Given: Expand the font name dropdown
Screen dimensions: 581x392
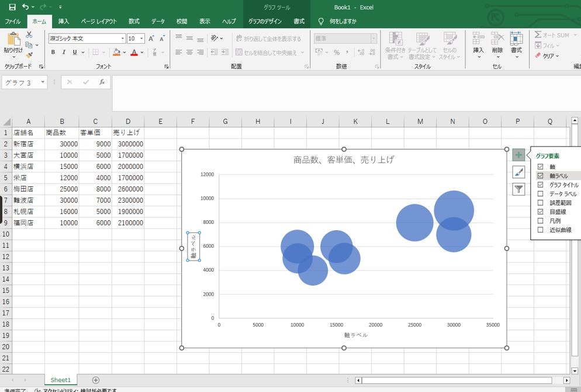Looking at the screenshot, I should point(123,39).
